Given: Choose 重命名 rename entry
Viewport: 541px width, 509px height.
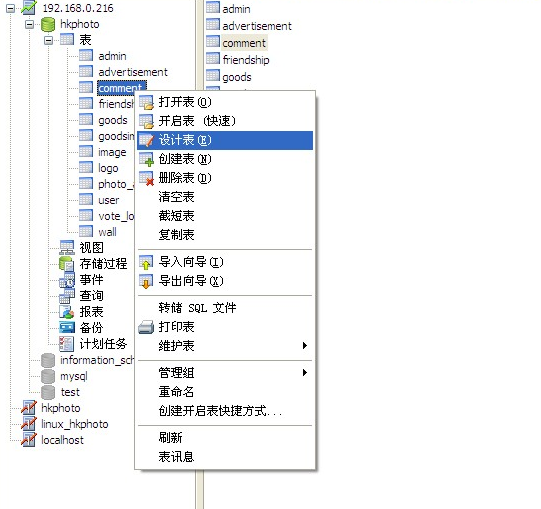Looking at the screenshot, I should [x=225, y=392].
